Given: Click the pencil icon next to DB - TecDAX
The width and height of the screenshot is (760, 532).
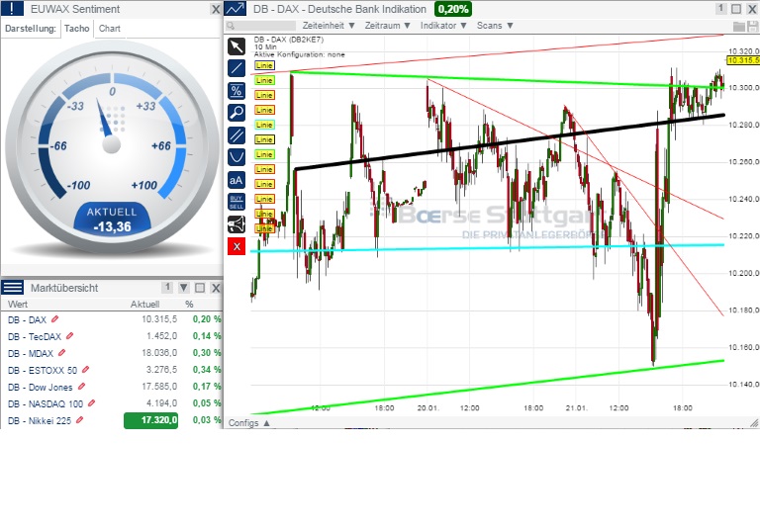Looking at the screenshot, I should point(70,336).
